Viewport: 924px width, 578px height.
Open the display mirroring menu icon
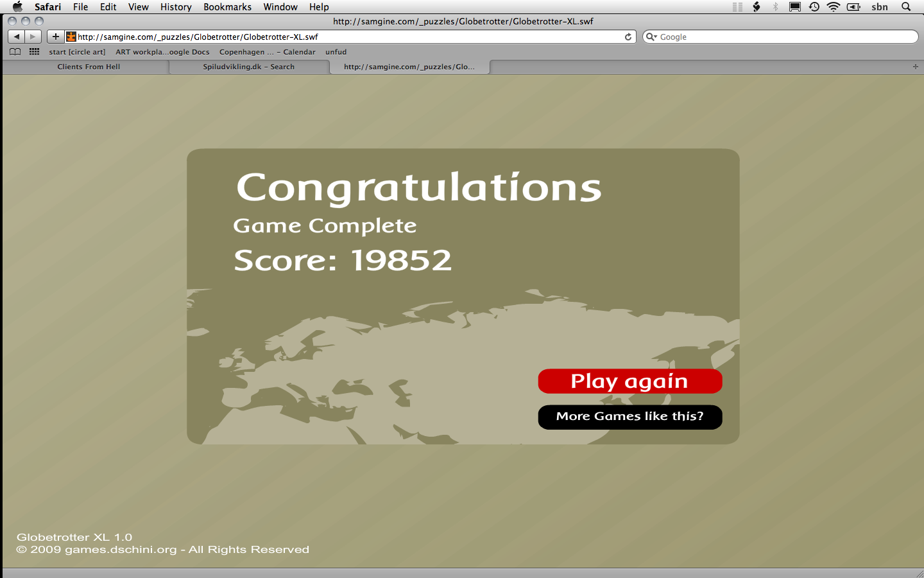pyautogui.click(x=795, y=7)
